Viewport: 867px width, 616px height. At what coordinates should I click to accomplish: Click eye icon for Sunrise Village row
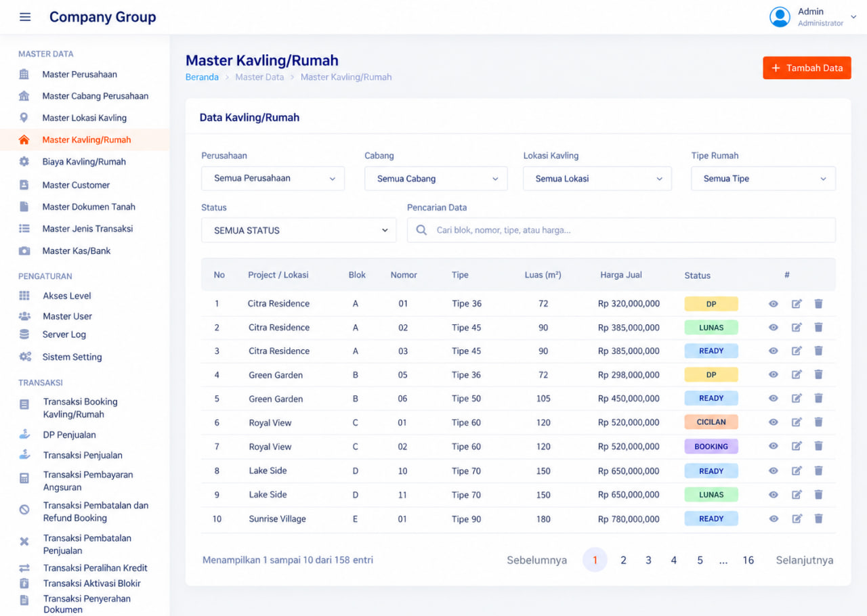[x=774, y=519]
